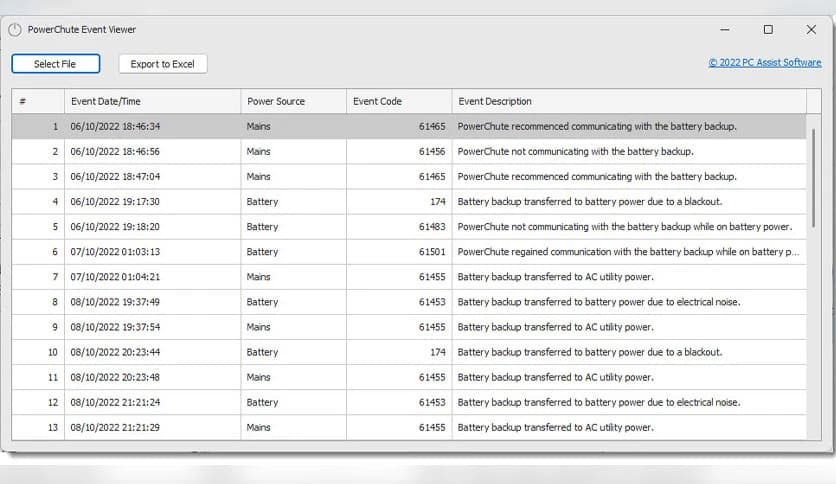Minimize the PowerChute Event Viewer window

725,30
